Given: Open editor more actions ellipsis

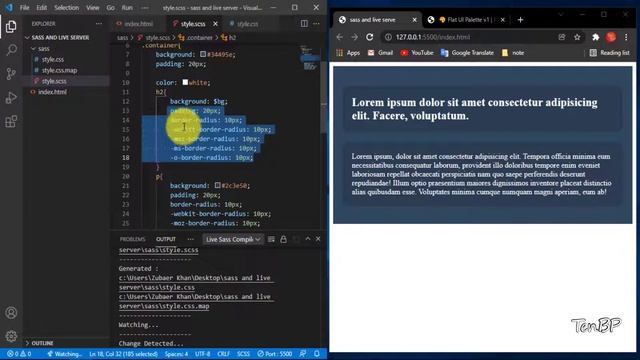Looking at the screenshot, I should click(x=316, y=24).
